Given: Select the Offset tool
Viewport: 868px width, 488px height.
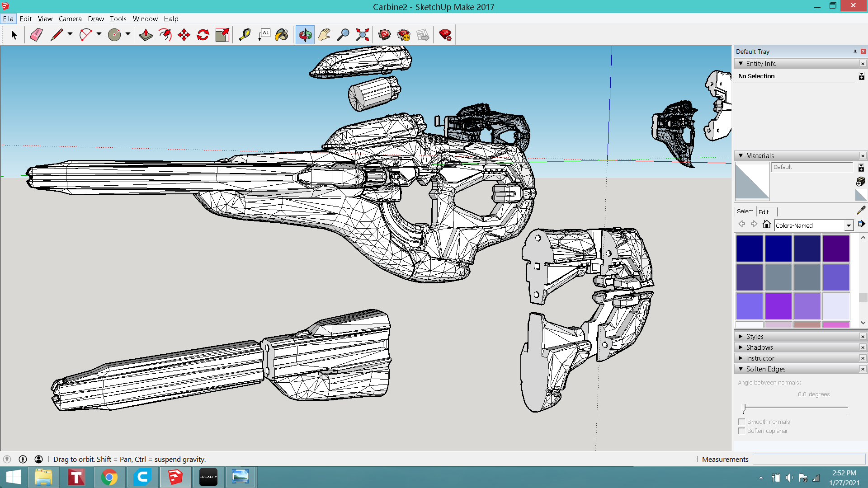Looking at the screenshot, I should coord(165,35).
